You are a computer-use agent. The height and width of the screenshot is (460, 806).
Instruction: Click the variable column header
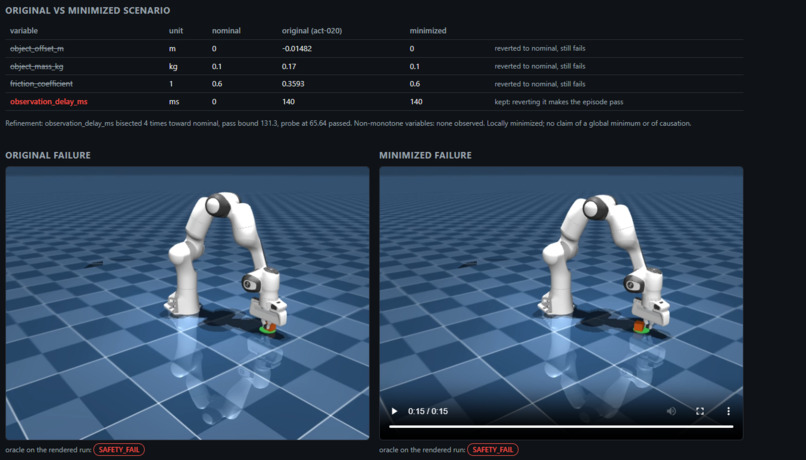click(x=24, y=31)
